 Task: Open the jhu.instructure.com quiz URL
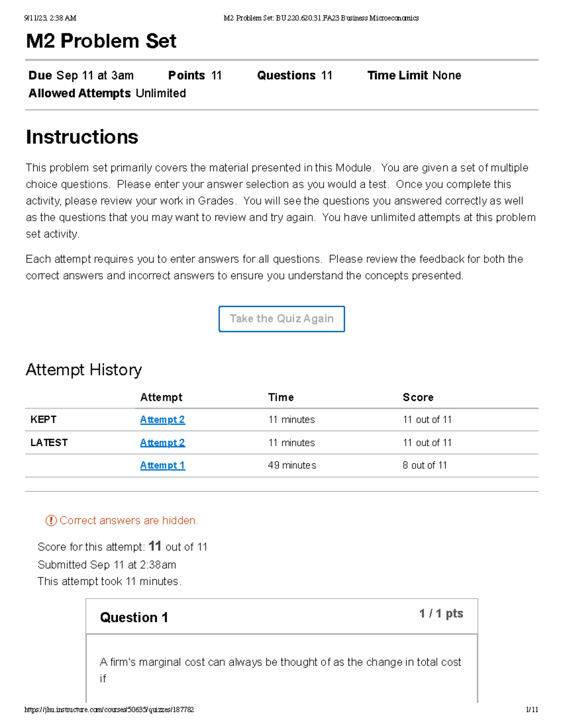[x=108, y=710]
